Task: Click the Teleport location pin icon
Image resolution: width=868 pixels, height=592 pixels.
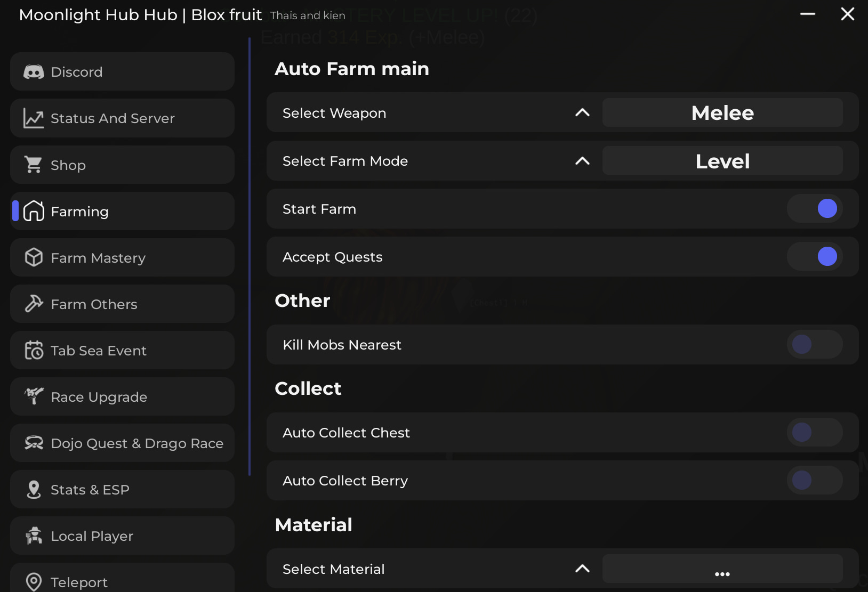Action: click(34, 582)
